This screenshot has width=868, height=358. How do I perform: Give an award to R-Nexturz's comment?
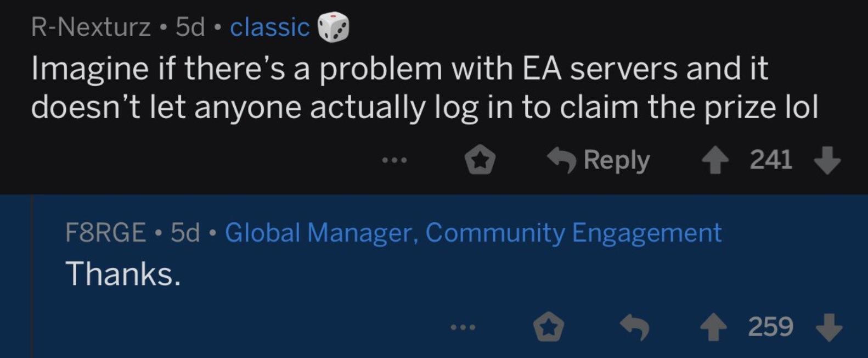tap(480, 161)
